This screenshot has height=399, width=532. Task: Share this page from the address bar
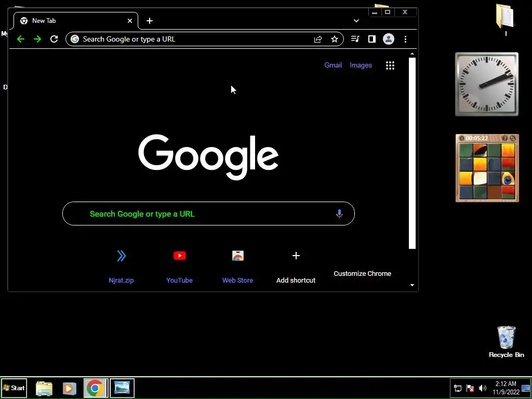(318, 39)
